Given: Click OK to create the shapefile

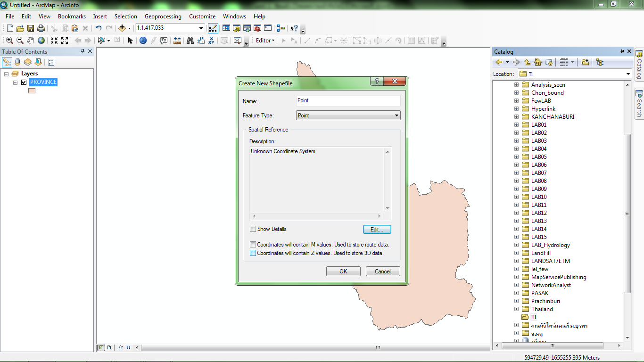Looking at the screenshot, I should tap(343, 271).
